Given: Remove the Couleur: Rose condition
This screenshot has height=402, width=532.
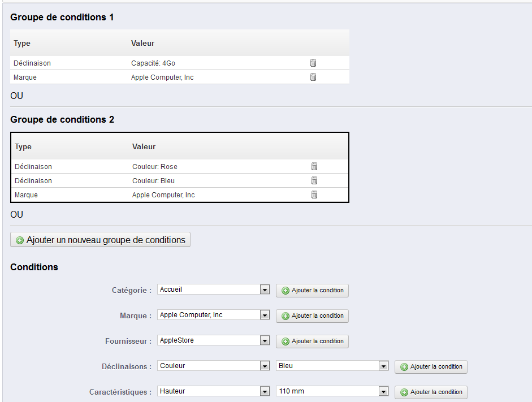Looking at the screenshot, I should click(314, 166).
